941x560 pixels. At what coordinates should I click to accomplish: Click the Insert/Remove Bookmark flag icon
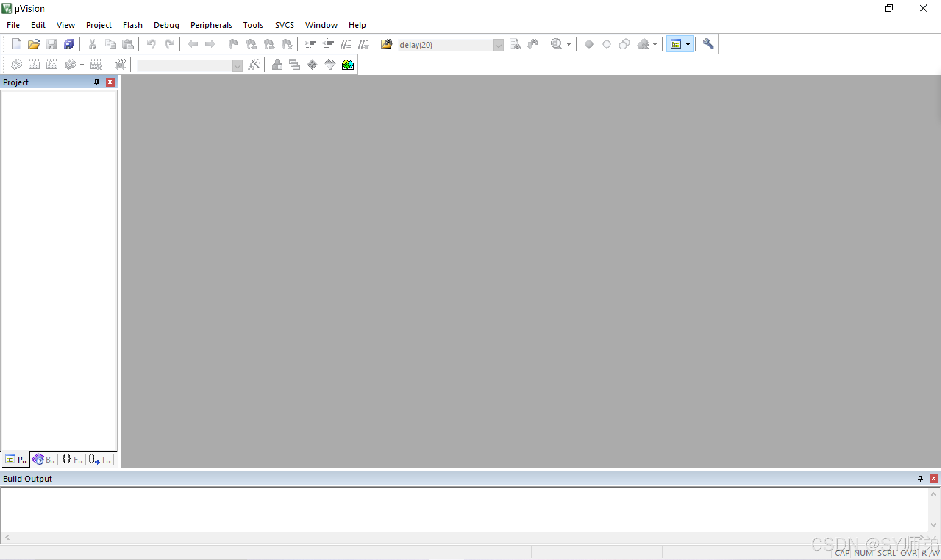pyautogui.click(x=234, y=44)
